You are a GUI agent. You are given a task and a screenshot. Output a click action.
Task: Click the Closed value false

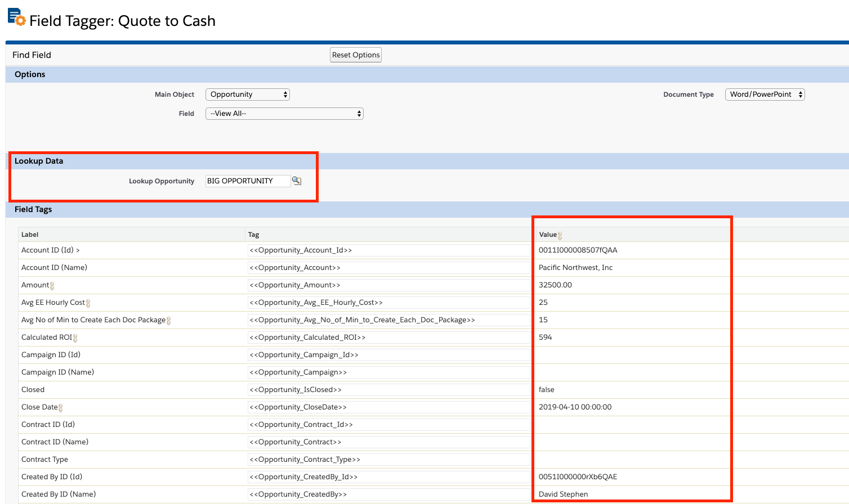click(x=547, y=390)
